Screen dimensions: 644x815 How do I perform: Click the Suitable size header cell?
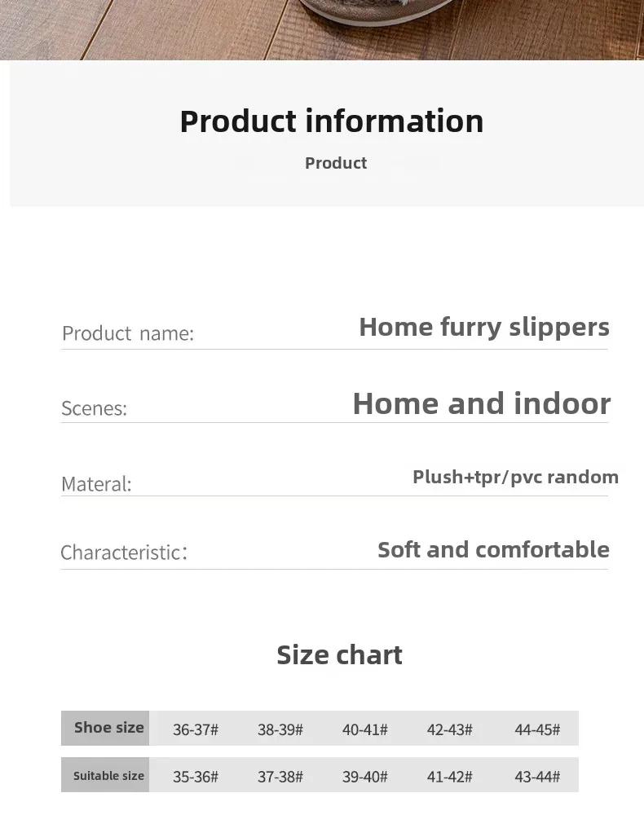pos(105,775)
